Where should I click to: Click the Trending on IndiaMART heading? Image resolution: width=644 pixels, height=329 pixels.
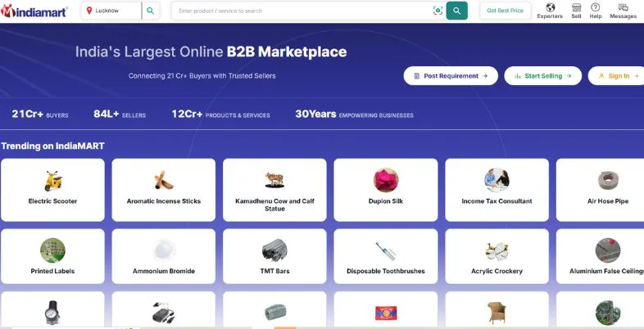click(x=52, y=146)
